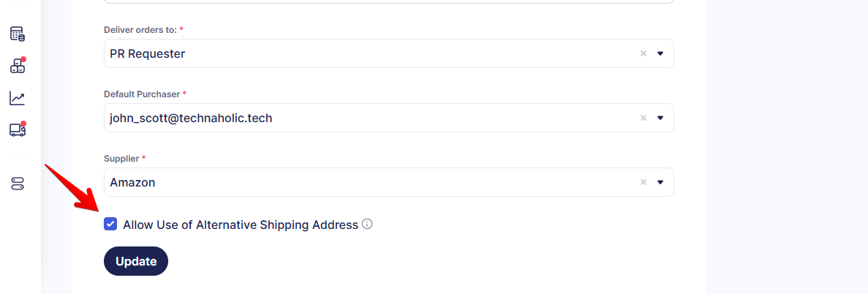Open the inventory boxes sidebar icon
Viewport: 868px width, 294px height.
click(18, 66)
